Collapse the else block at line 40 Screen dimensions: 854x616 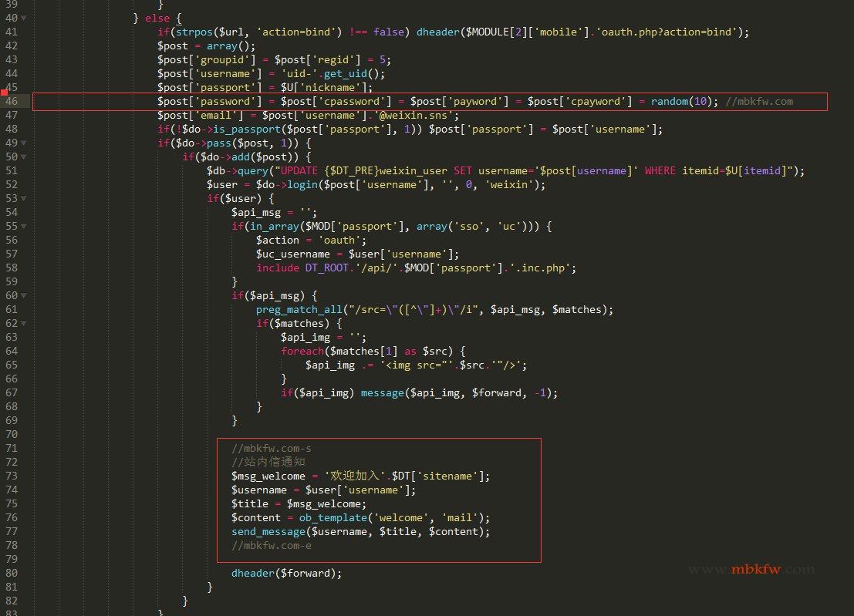pyautogui.click(x=23, y=18)
